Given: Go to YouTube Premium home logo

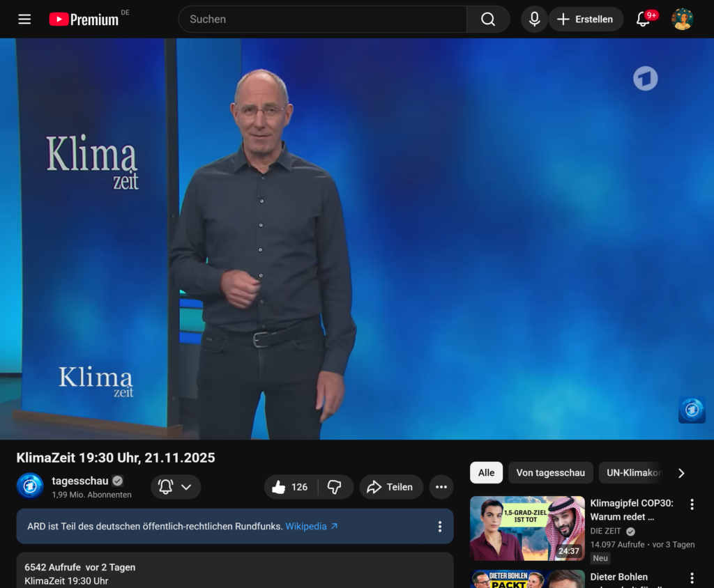Looking at the screenshot, I should [x=84, y=20].
